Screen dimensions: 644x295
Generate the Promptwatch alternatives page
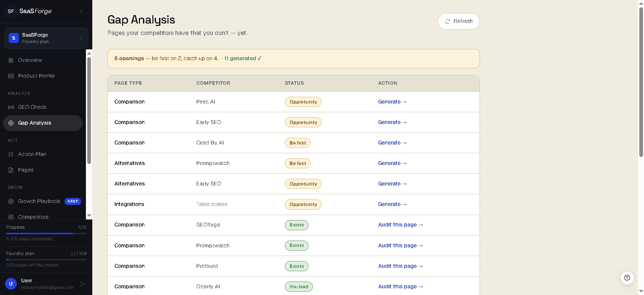(x=392, y=163)
